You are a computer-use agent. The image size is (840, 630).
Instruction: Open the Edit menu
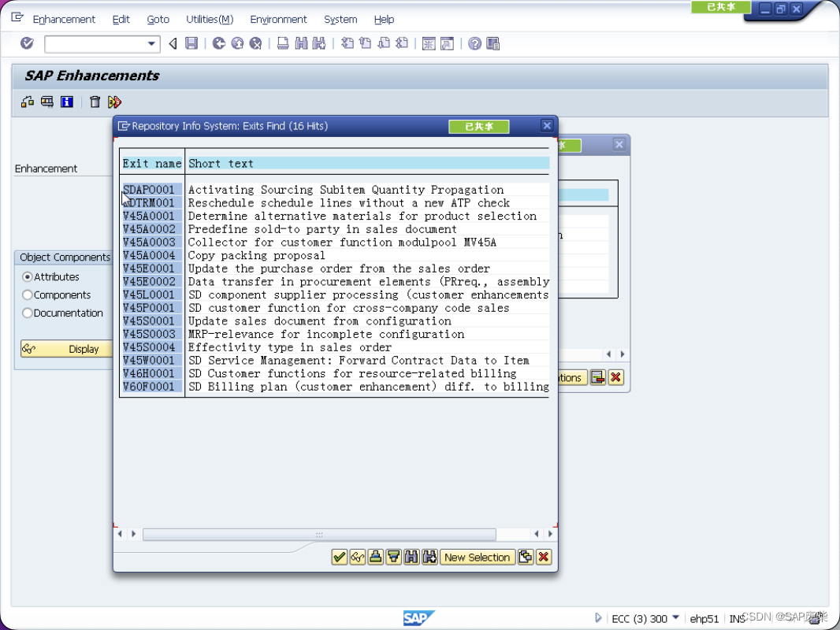coord(121,19)
